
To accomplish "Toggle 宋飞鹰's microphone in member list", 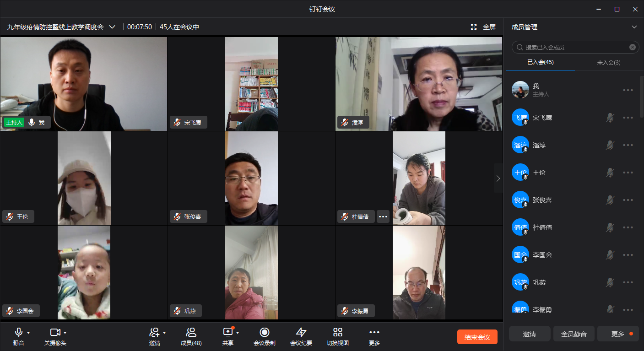I will click(610, 118).
